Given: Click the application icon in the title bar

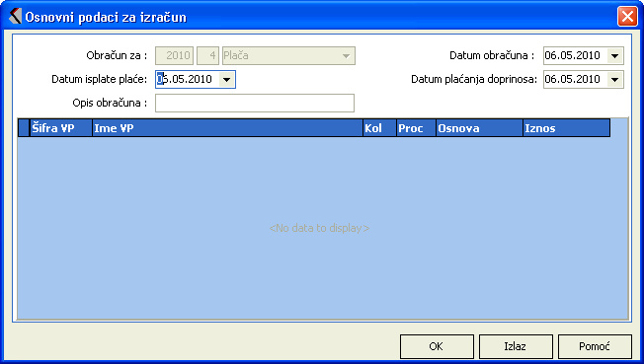Looking at the screenshot, I should pos(15,16).
